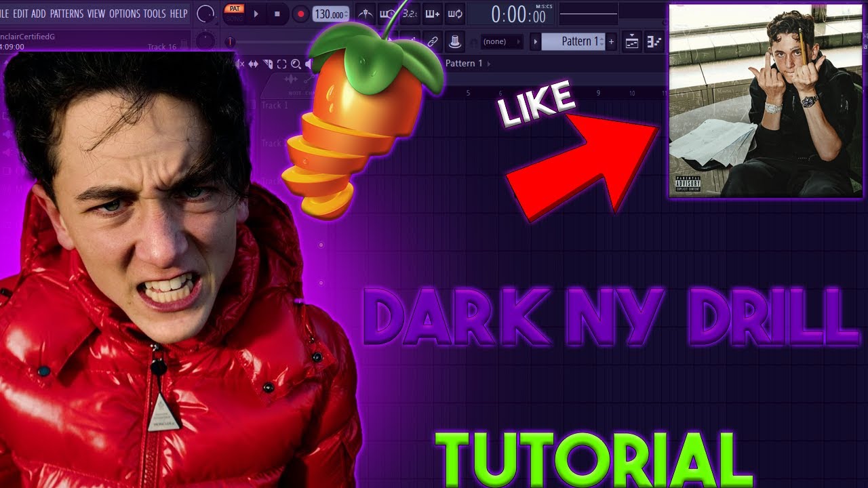The image size is (868, 488).
Task: Click the playlist horizontal arrows tool
Action: (253, 64)
